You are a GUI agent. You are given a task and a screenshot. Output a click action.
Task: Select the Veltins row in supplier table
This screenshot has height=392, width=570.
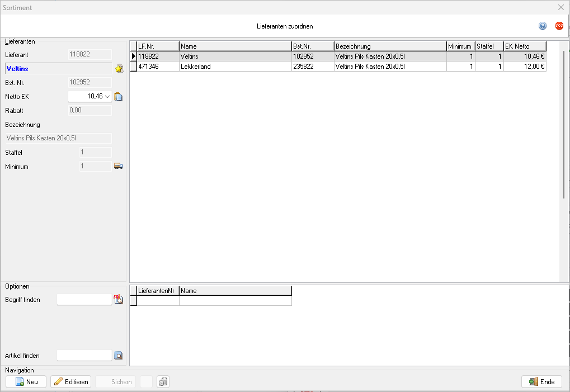[235, 56]
